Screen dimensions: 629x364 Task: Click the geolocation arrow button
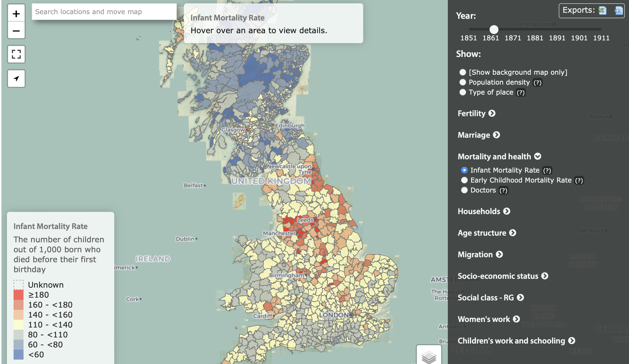click(x=16, y=79)
